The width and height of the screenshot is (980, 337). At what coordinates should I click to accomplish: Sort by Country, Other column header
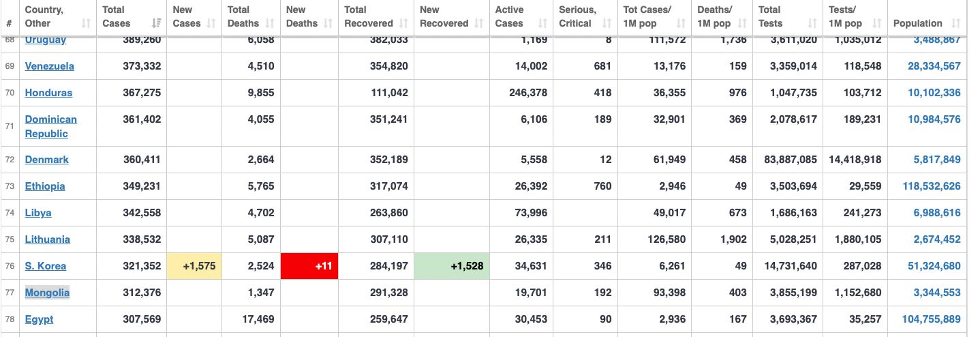pos(86,24)
